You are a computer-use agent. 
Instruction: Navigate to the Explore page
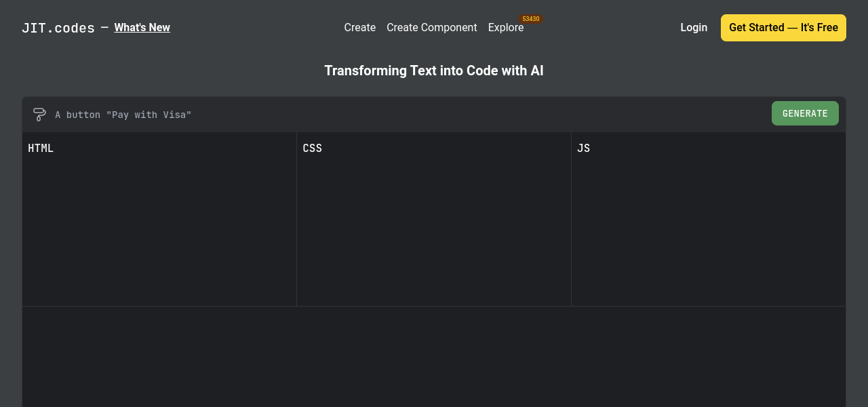click(505, 28)
